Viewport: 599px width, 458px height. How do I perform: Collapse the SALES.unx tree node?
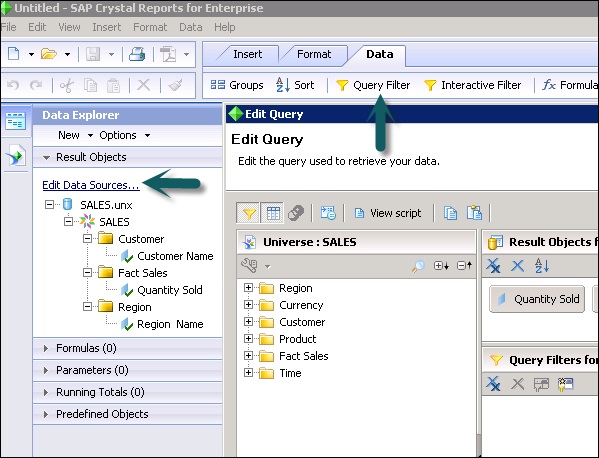click(49, 205)
